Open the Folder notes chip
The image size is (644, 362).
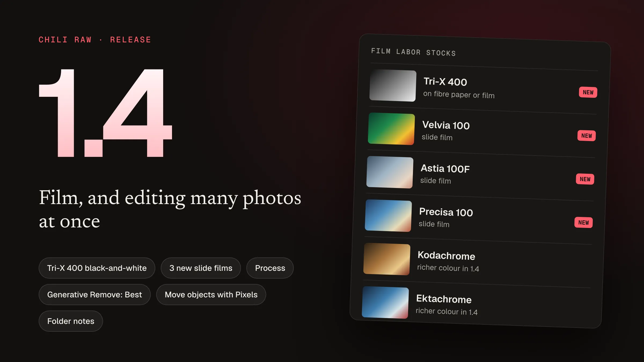[x=71, y=321]
